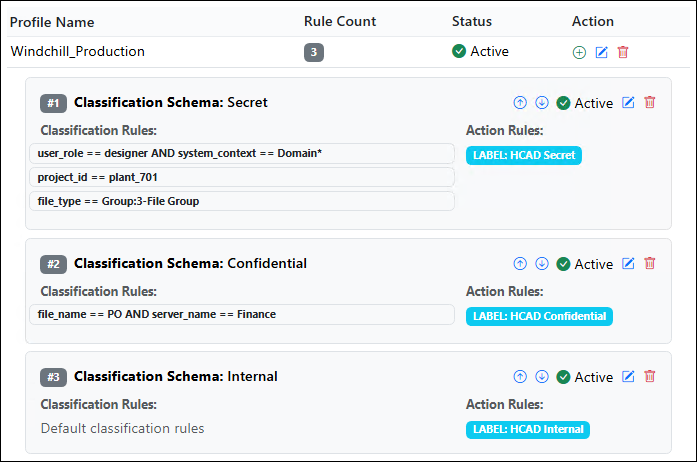Click the Action column header
The image size is (697, 462).
point(593,21)
